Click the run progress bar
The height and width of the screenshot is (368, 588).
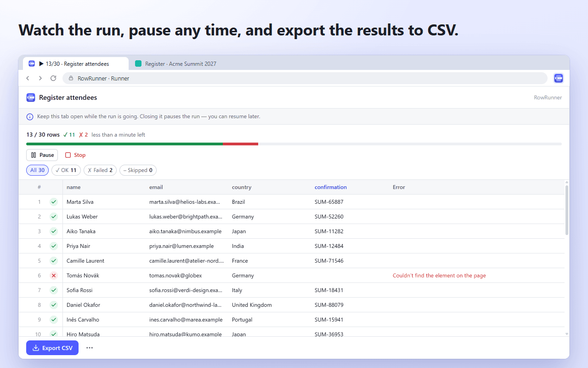coord(294,144)
